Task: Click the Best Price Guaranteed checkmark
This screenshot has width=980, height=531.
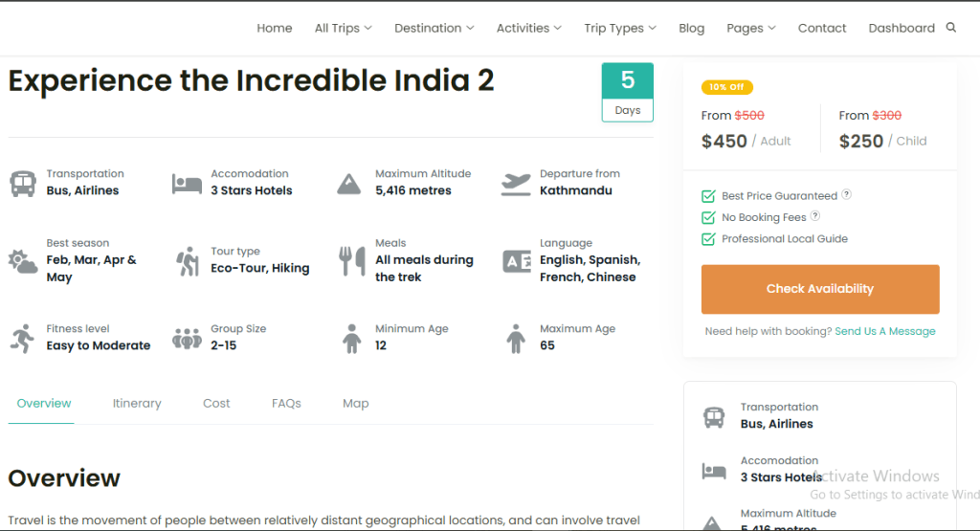Action: 708,196
